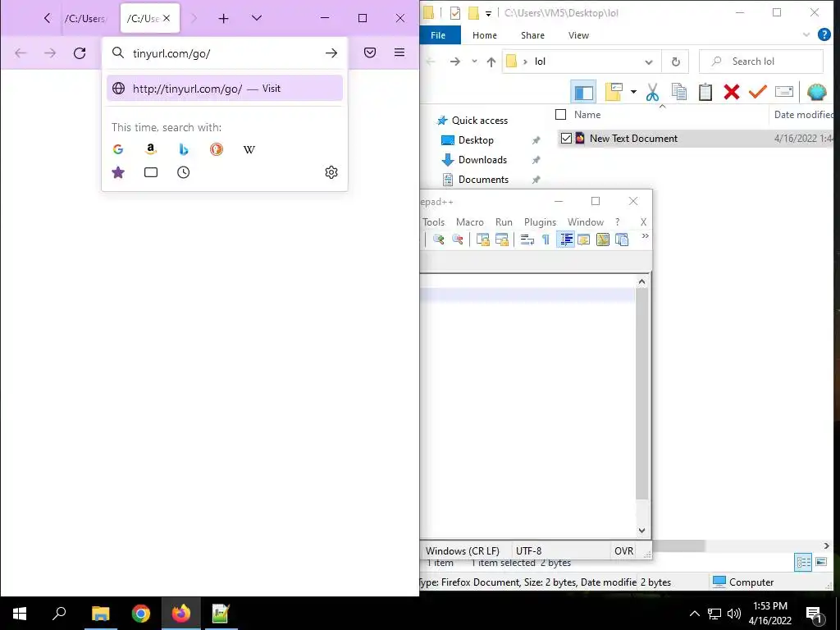The width and height of the screenshot is (840, 630).
Task: Delete file with red X icon
Action: 731,92
